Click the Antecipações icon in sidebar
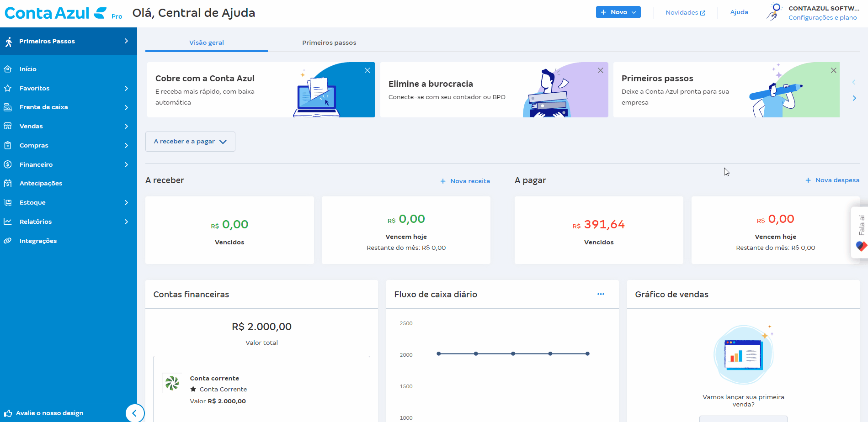This screenshot has height=422, width=868. click(8, 183)
